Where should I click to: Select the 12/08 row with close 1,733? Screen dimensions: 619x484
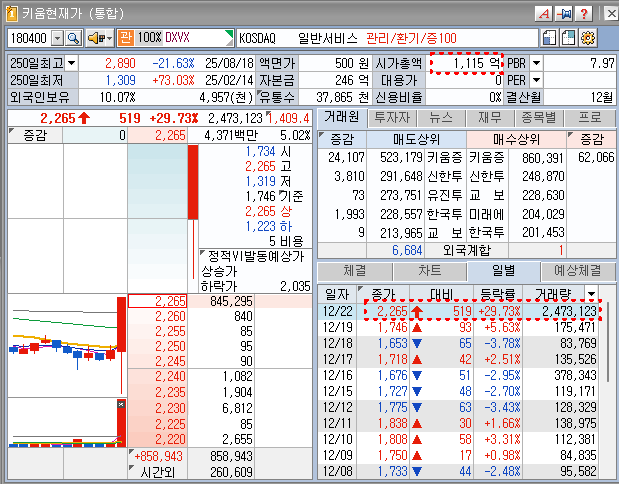pos(458,471)
